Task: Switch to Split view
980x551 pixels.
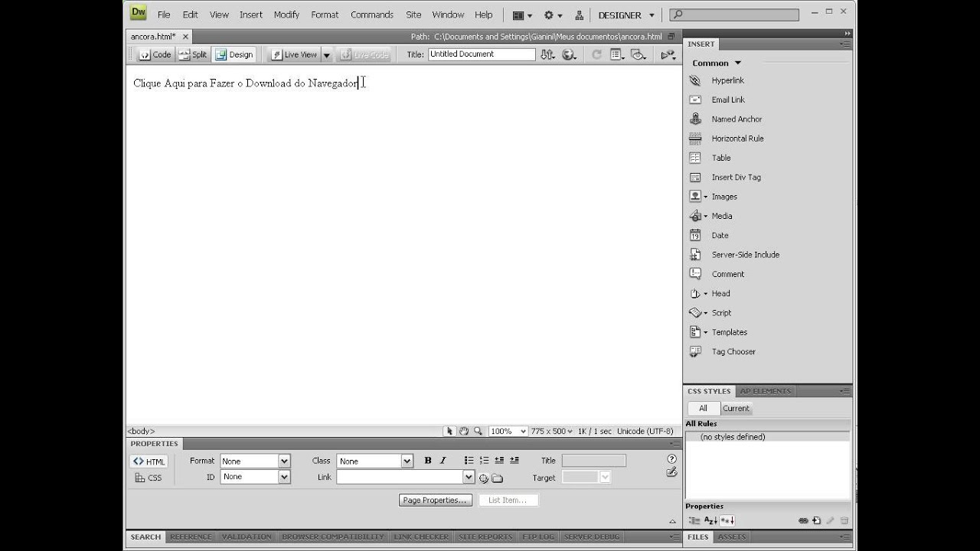Action: click(193, 54)
